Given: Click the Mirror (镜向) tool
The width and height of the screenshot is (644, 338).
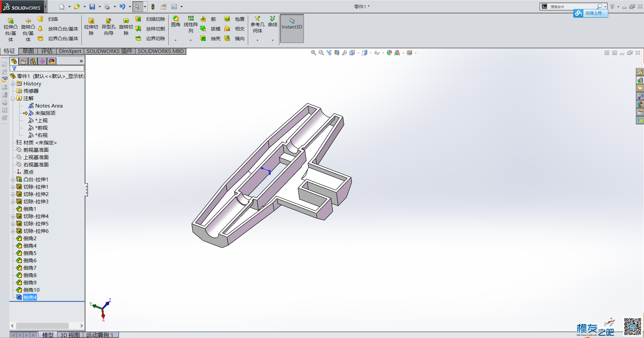Looking at the screenshot, I should (234, 39).
